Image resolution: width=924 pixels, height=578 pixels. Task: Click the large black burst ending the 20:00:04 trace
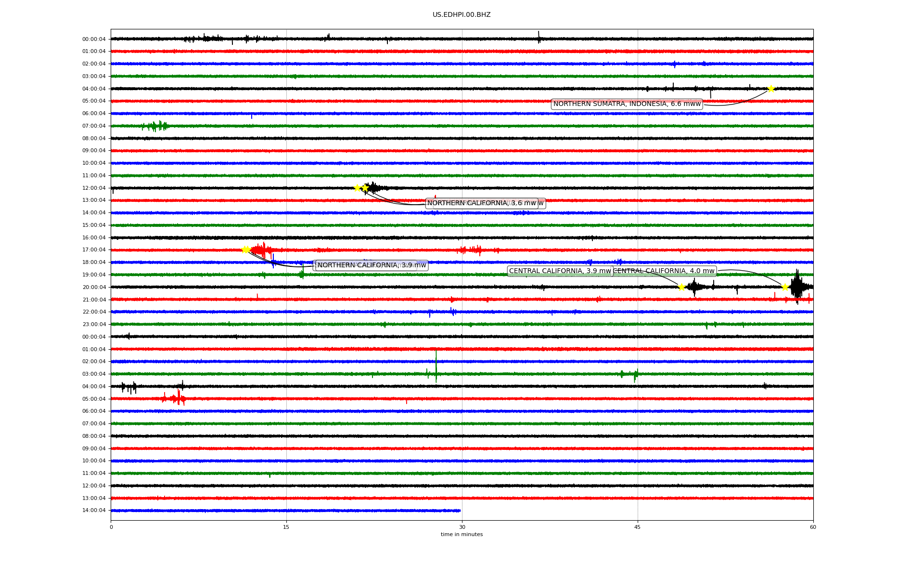[x=797, y=287]
